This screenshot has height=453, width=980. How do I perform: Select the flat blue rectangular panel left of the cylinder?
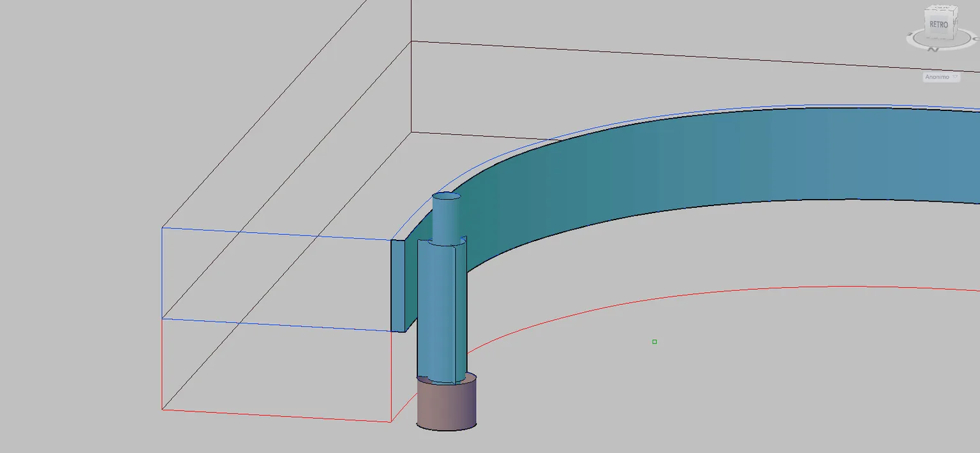pos(398,286)
